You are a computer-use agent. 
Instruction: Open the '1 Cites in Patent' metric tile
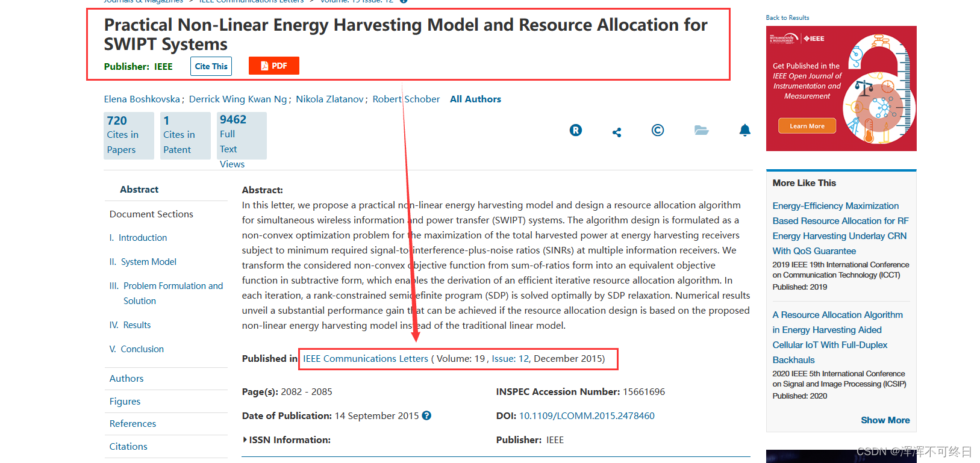184,135
